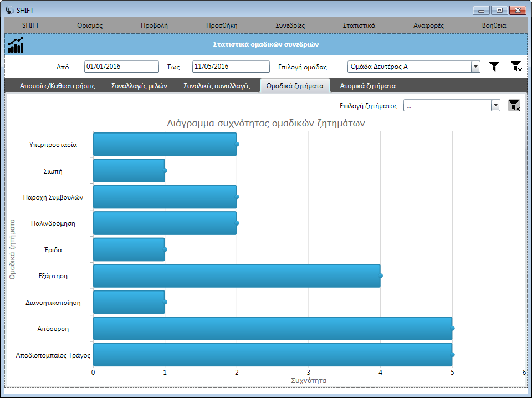Click the Ομαδικά ζητήματα vertical axis title
The image size is (532, 398).
(12, 249)
